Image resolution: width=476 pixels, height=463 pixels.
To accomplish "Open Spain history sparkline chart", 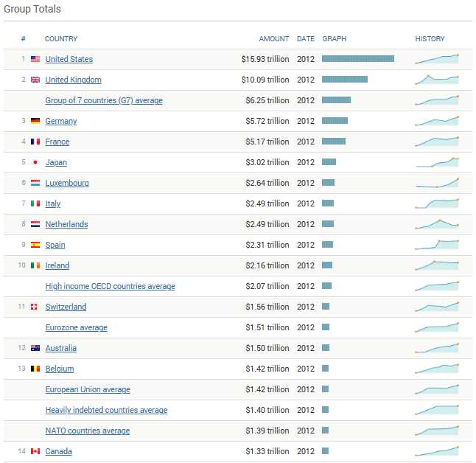I will point(437,245).
